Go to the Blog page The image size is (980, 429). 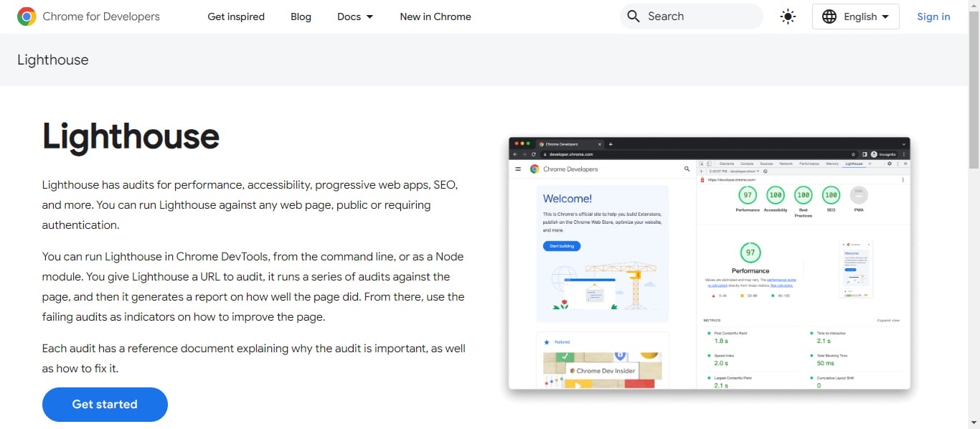pyautogui.click(x=301, y=16)
